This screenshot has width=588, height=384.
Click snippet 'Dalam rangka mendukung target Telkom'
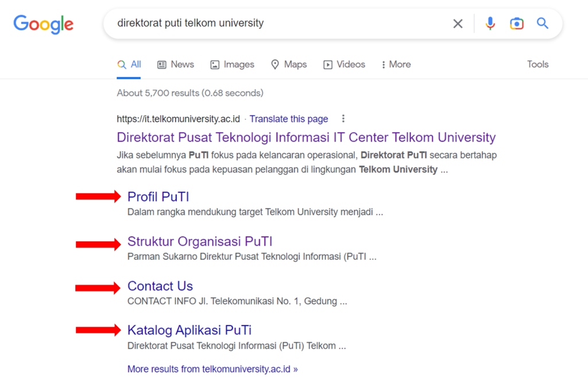point(255,212)
